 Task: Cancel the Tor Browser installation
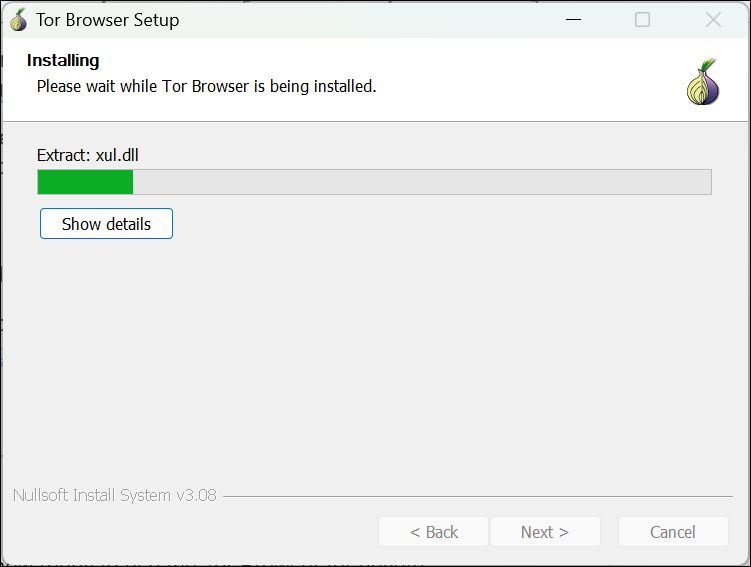[x=672, y=532]
